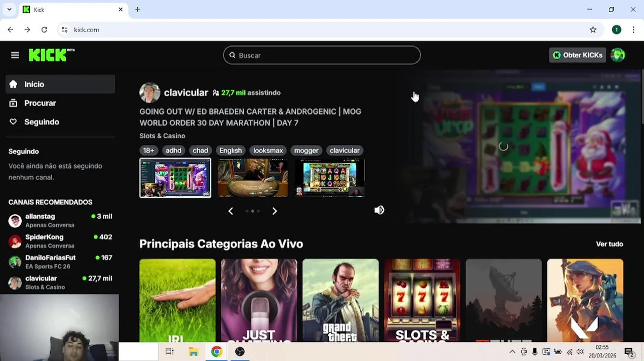Viewport: 644px width, 361px height.
Task: Select Seguindo in sidebar
Action: point(60,122)
